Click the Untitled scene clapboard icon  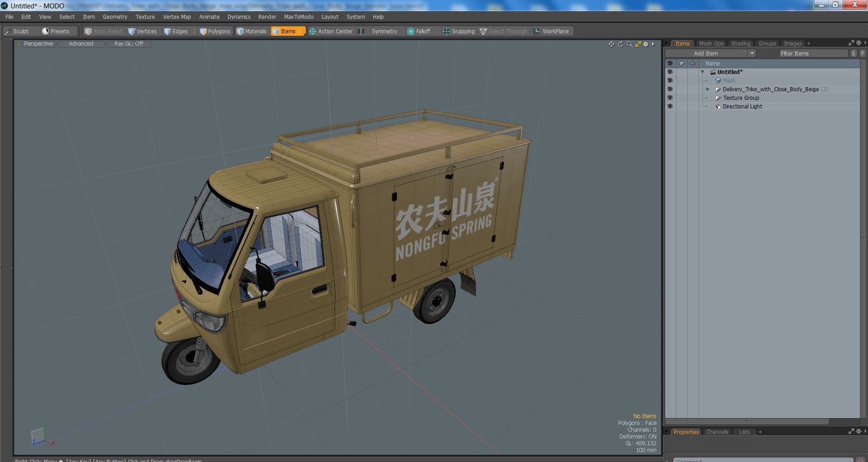[x=713, y=72]
